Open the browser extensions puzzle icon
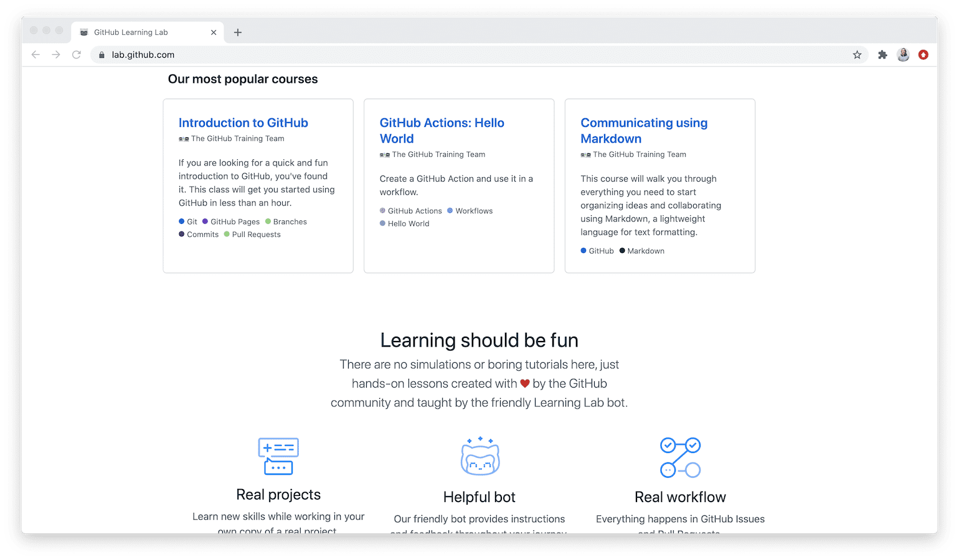The width and height of the screenshot is (959, 560). [x=882, y=55]
